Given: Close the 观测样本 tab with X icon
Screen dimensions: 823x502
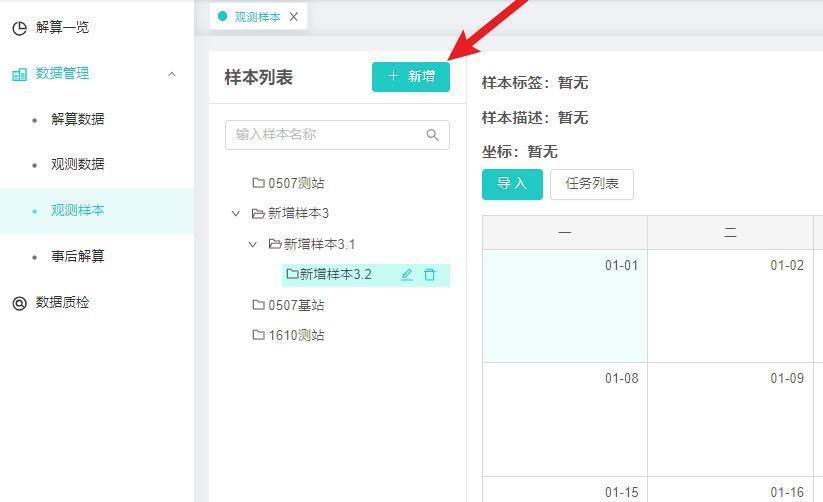Looking at the screenshot, I should click(293, 17).
